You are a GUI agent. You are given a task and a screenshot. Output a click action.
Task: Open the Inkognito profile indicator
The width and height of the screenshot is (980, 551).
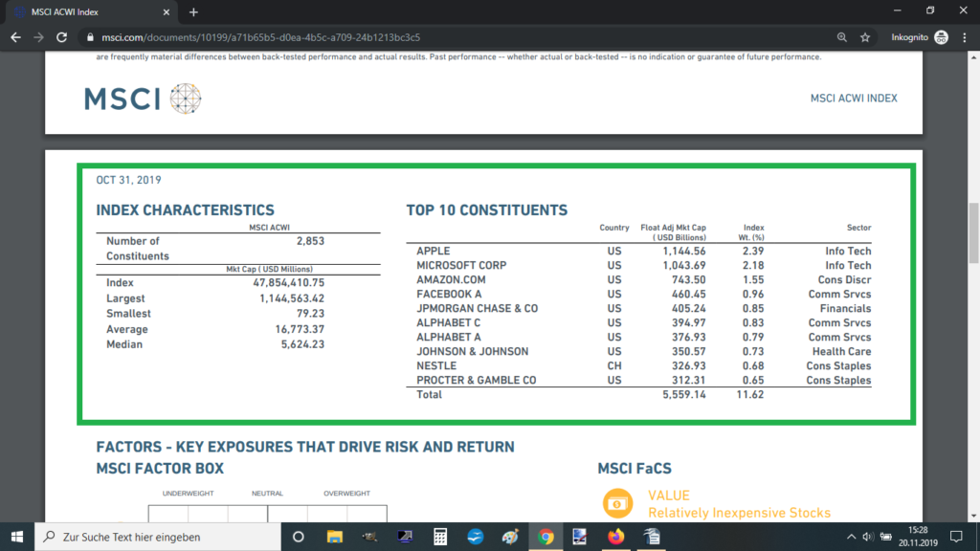point(920,37)
